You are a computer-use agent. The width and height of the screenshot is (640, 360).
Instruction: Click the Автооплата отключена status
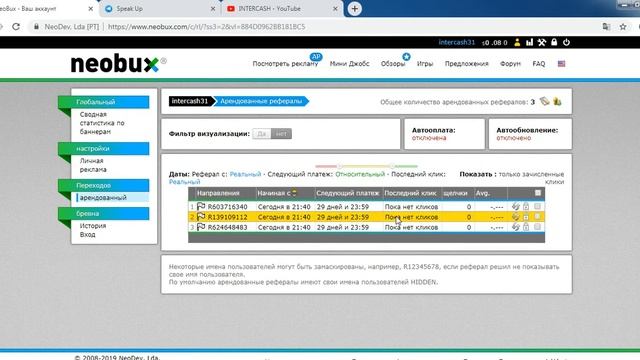(x=429, y=138)
